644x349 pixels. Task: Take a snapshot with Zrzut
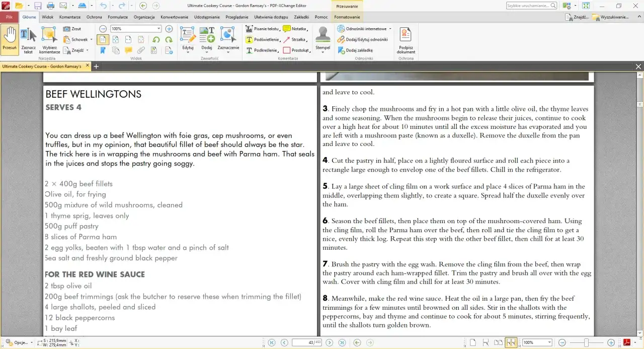point(72,29)
